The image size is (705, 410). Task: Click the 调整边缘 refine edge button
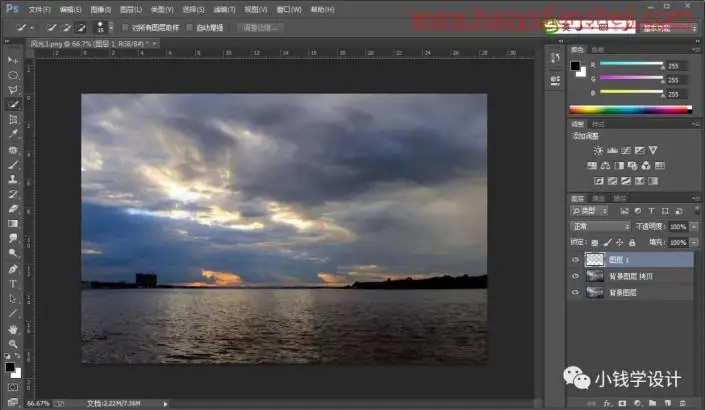pyautogui.click(x=260, y=28)
